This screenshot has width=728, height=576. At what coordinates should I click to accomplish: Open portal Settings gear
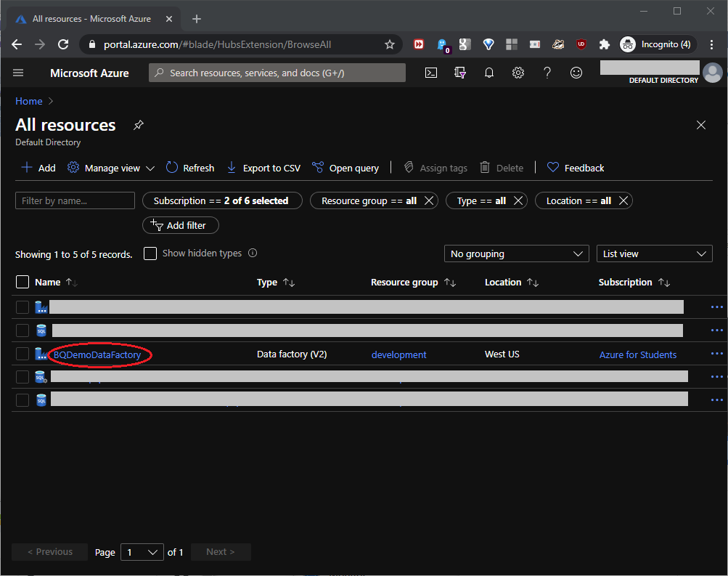(x=518, y=73)
